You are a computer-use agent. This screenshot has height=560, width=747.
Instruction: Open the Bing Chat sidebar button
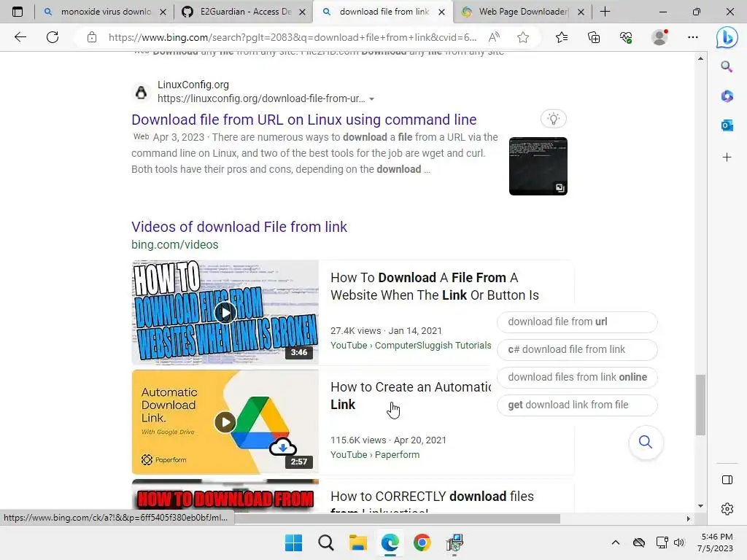coord(727,37)
